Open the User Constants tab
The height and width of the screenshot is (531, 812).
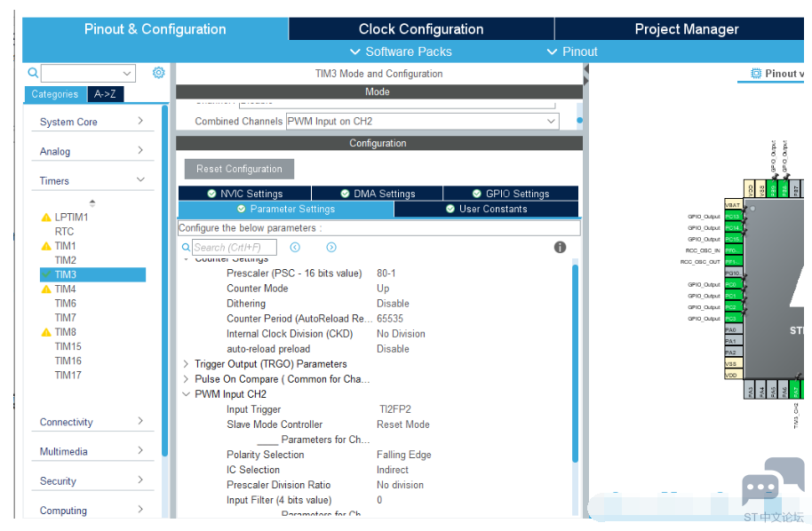486,209
